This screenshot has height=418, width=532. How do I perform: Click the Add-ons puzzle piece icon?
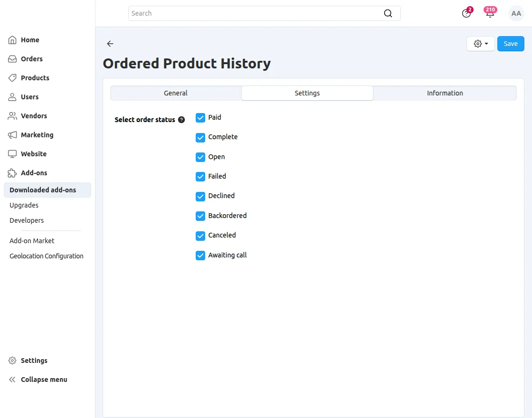pyautogui.click(x=12, y=173)
